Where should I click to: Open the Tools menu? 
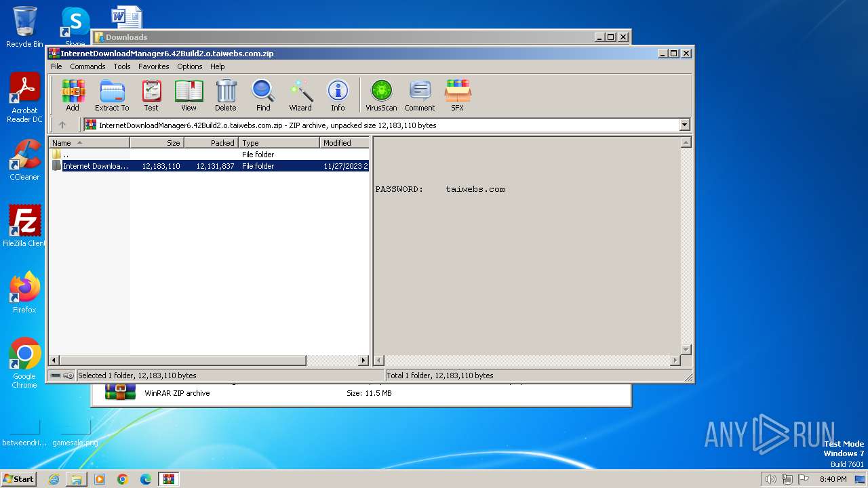pos(122,66)
